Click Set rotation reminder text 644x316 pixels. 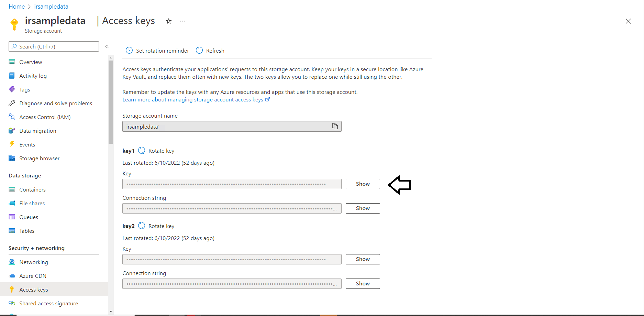(x=163, y=51)
